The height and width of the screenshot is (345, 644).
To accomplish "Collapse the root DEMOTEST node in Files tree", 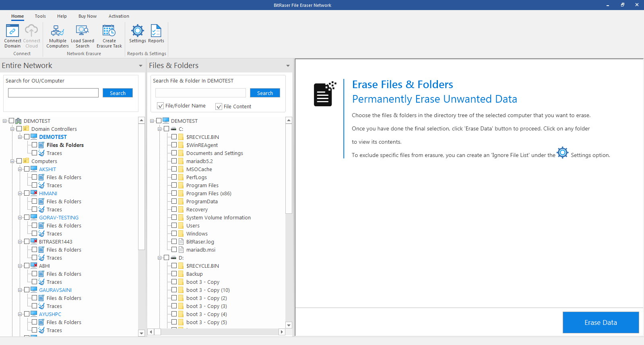I will tap(152, 121).
